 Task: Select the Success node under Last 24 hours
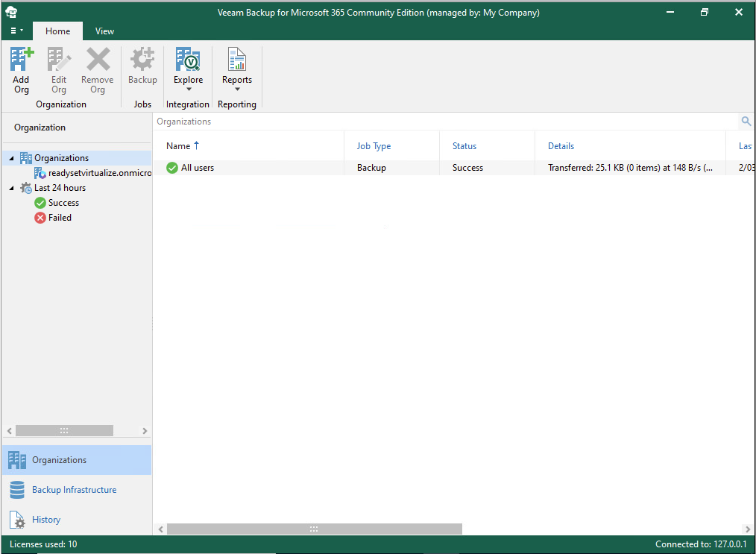pos(63,203)
